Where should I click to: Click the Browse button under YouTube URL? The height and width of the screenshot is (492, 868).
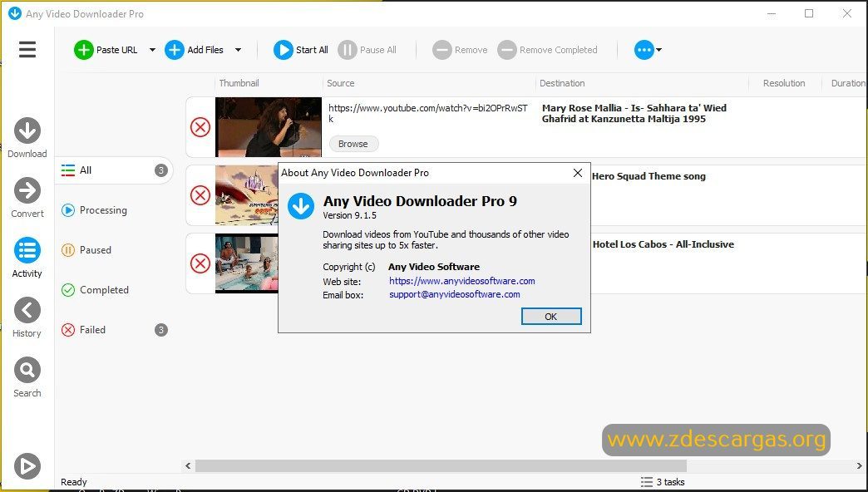353,144
